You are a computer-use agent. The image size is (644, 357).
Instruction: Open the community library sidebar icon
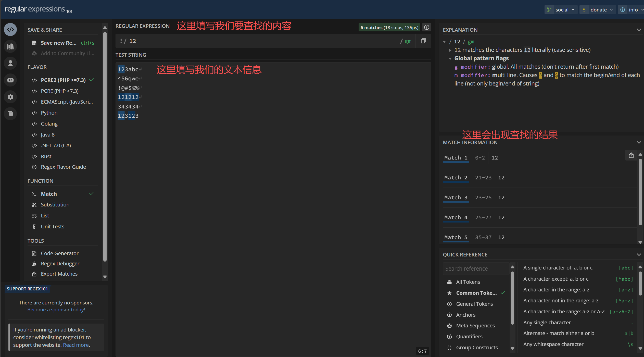[10, 46]
